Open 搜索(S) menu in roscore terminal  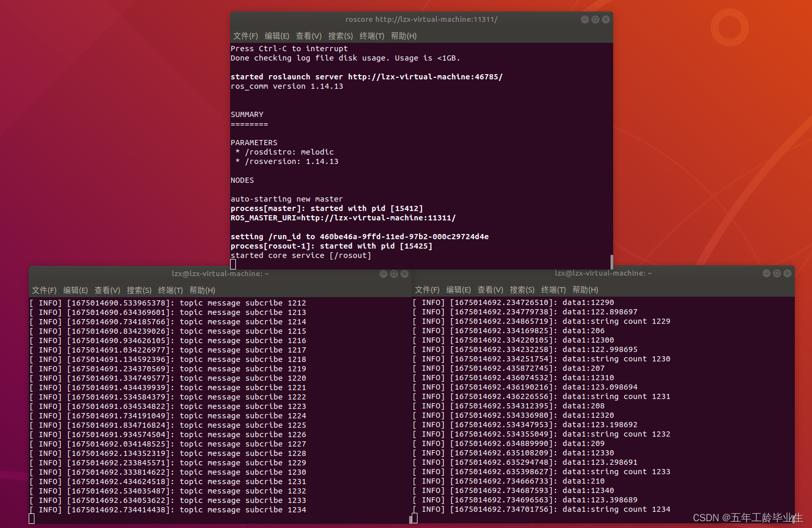[x=340, y=36]
